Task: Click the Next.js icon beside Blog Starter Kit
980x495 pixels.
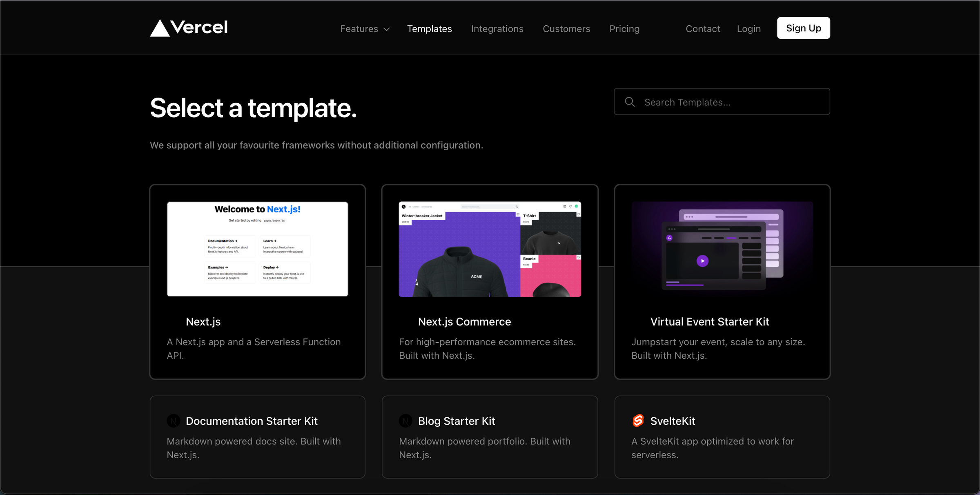Action: click(x=405, y=421)
